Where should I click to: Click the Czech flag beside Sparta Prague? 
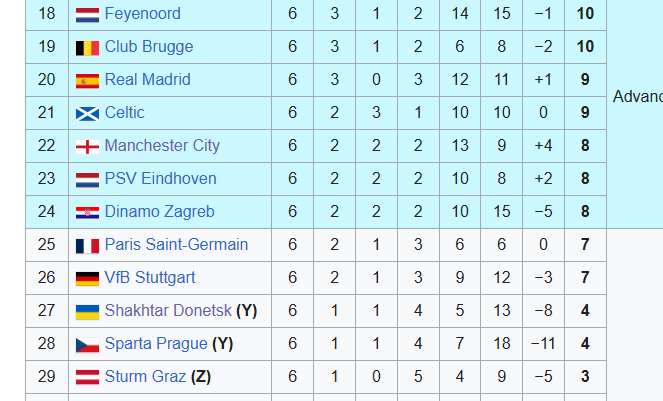pos(88,345)
